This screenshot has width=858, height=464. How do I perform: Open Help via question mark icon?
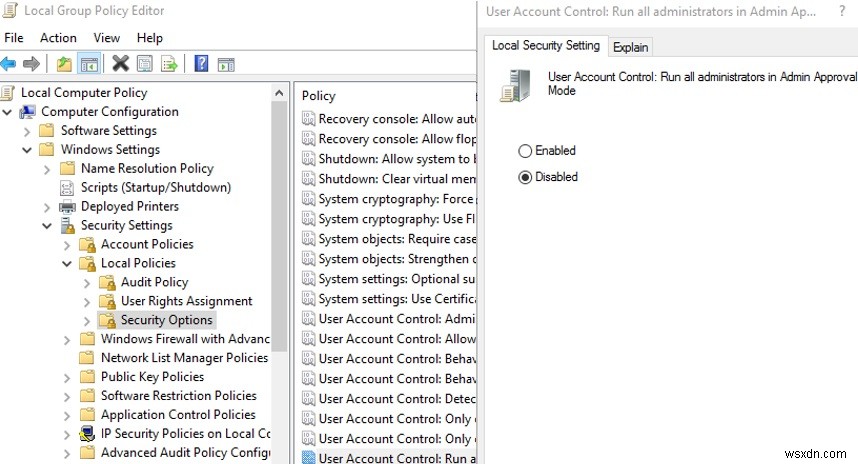coord(201,64)
